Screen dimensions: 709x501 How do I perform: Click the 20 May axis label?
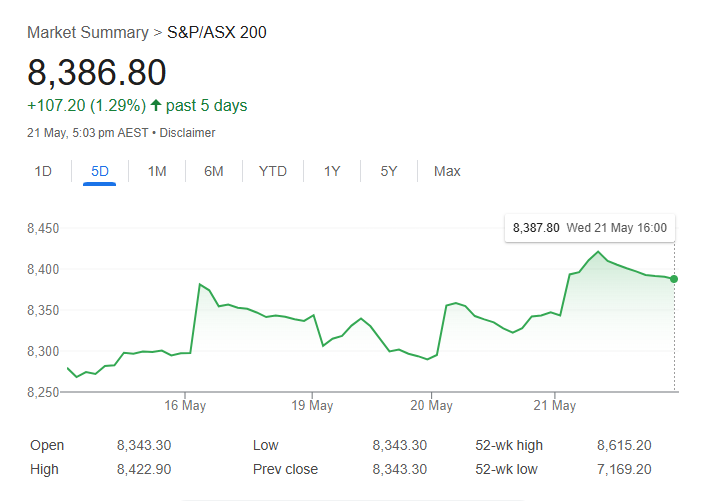pos(431,405)
